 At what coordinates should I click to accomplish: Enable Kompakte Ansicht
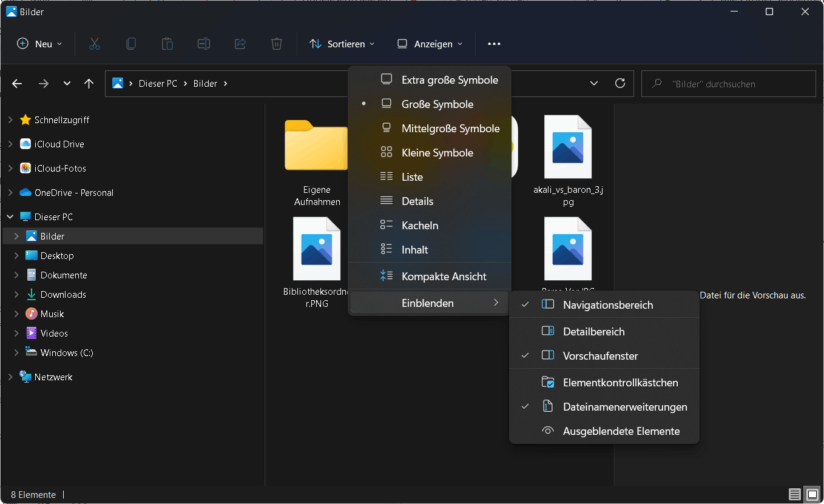(x=430, y=277)
